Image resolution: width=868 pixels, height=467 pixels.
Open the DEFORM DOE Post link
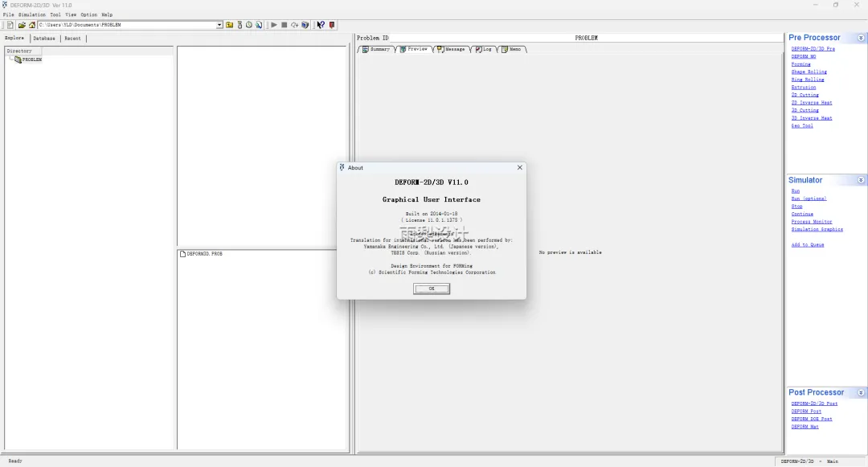812,420
